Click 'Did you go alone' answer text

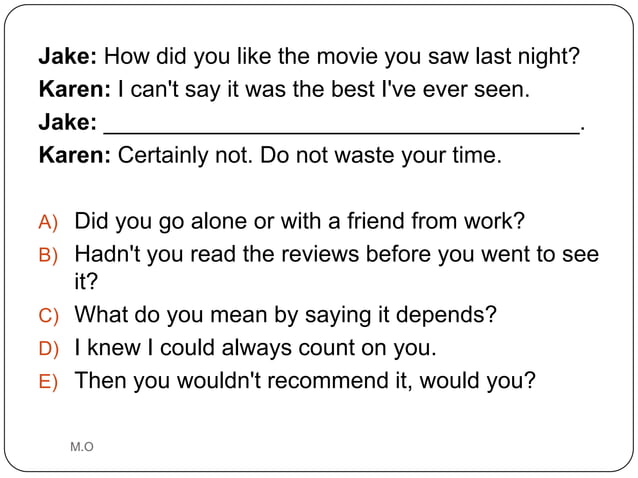click(300, 220)
